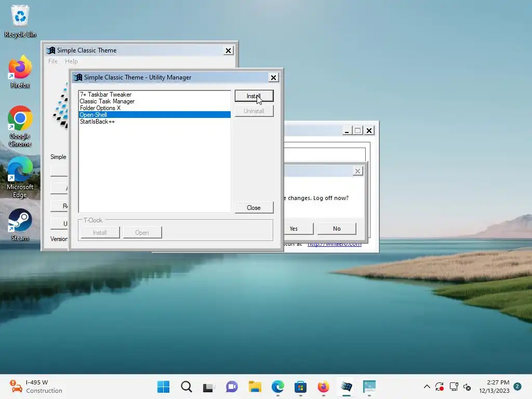532x399 pixels.
Task: Open Firefox from the taskbar
Action: (323, 387)
